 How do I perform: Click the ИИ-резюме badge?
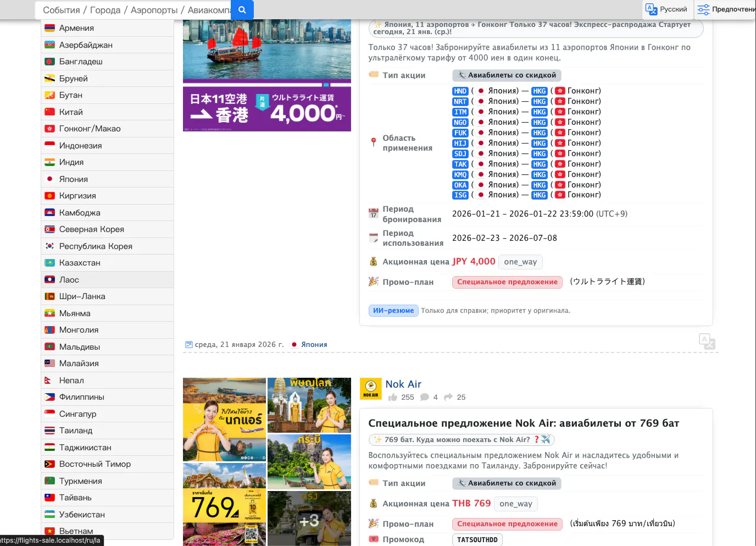[x=393, y=311]
